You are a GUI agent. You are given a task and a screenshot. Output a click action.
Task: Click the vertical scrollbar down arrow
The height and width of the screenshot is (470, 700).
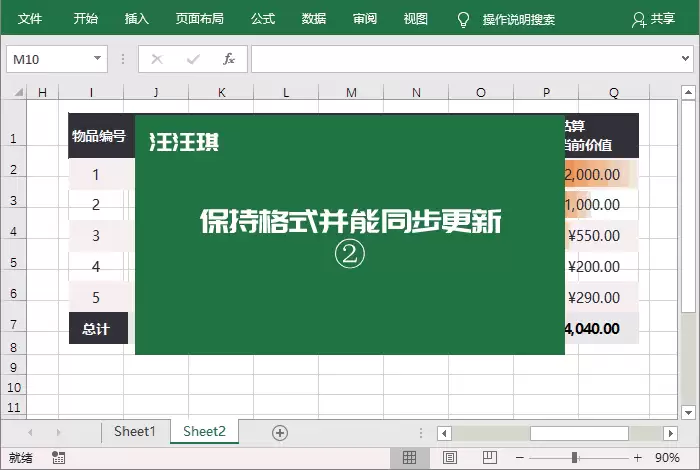point(688,412)
